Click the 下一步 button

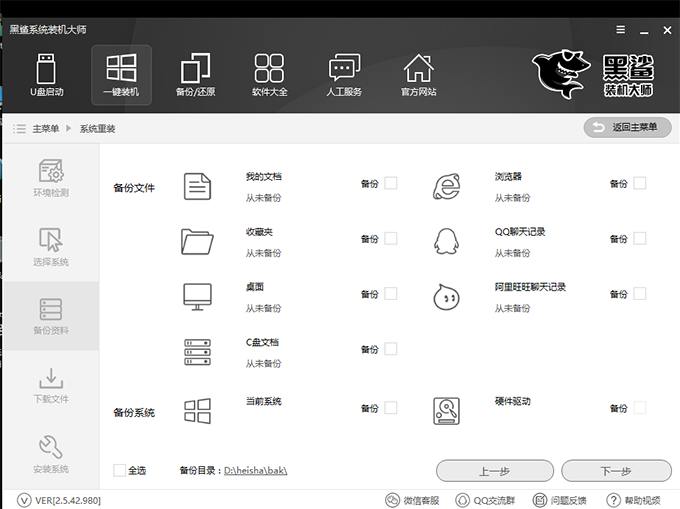(x=616, y=471)
